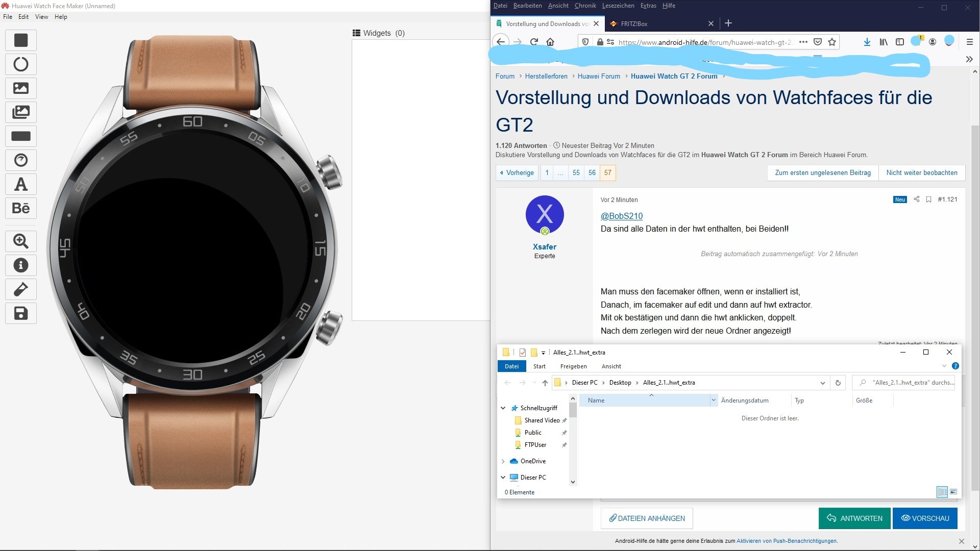The image size is (980, 551).
Task: Open Explorer address bar history dropdown
Action: [822, 383]
